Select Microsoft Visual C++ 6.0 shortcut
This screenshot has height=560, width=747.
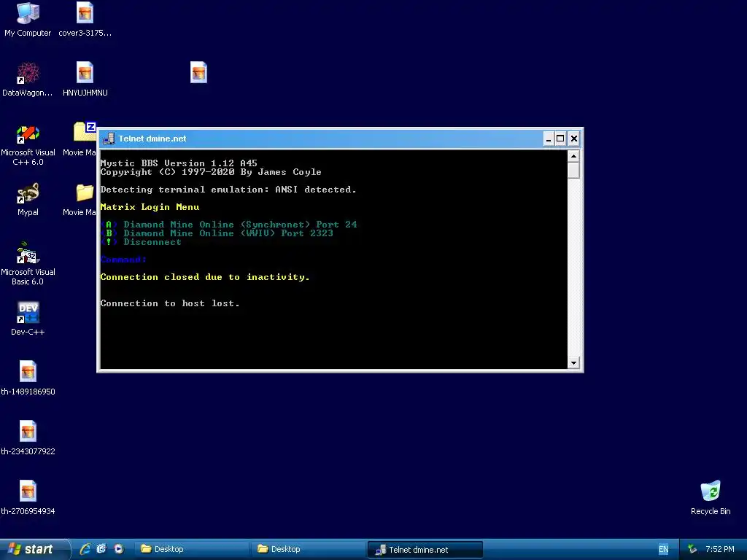click(x=28, y=145)
